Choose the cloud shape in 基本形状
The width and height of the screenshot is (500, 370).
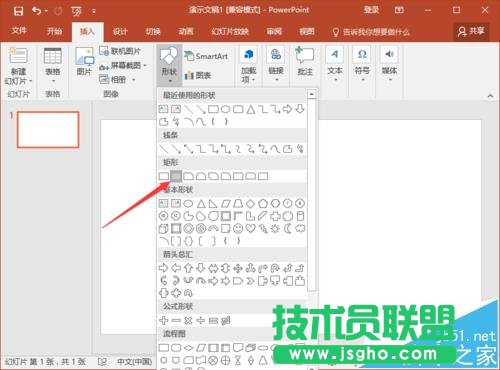(300, 229)
